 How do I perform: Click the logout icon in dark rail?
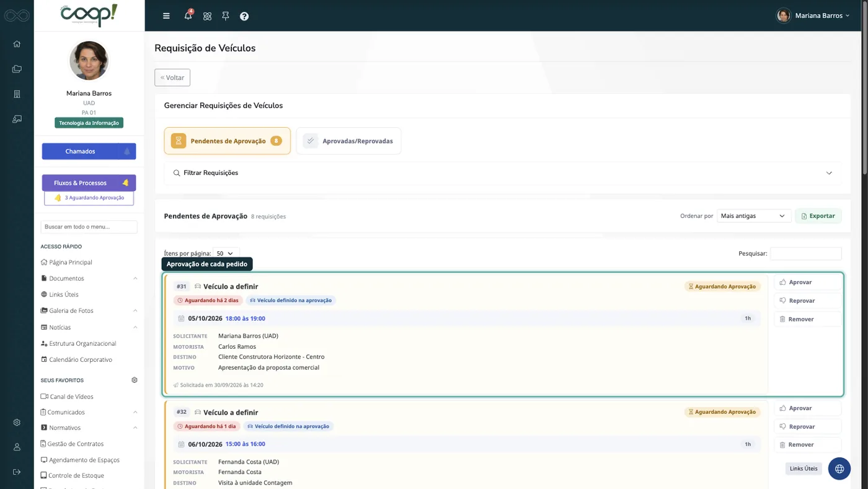pyautogui.click(x=17, y=472)
